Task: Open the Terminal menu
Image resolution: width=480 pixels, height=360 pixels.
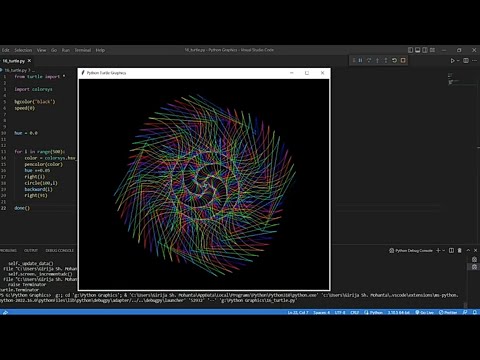Action: click(x=83, y=50)
